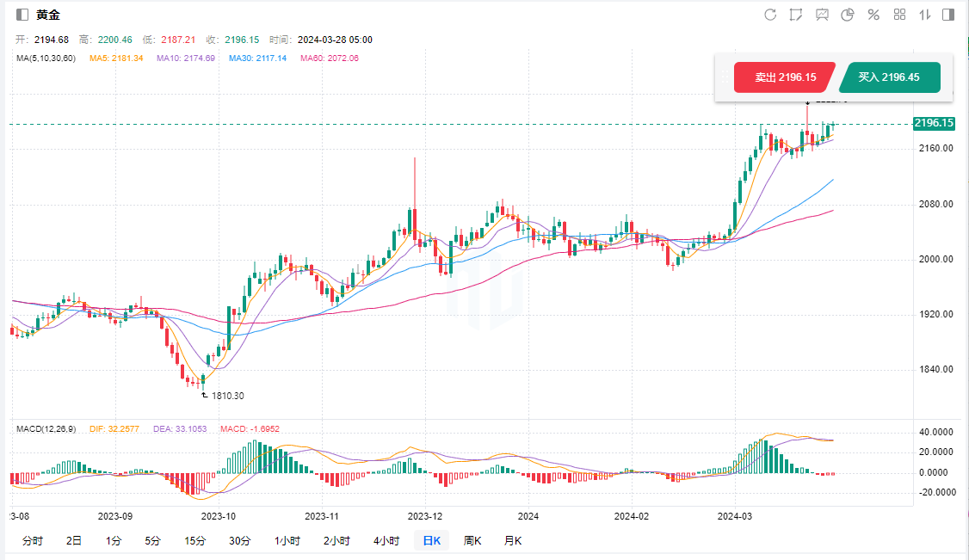Viewport: 969px width, 560px height.
Task: Click the red 卖出 2196.15 button
Action: point(784,77)
